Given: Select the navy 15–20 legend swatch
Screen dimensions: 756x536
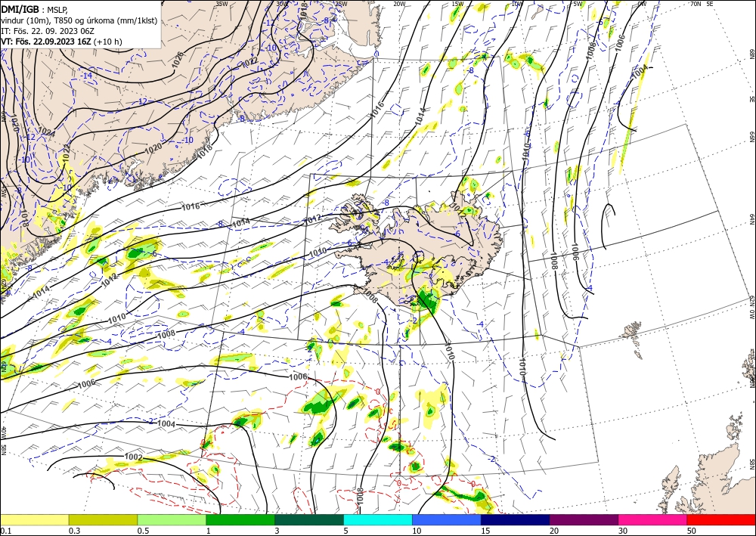Looking at the screenshot, I should click(515, 519).
